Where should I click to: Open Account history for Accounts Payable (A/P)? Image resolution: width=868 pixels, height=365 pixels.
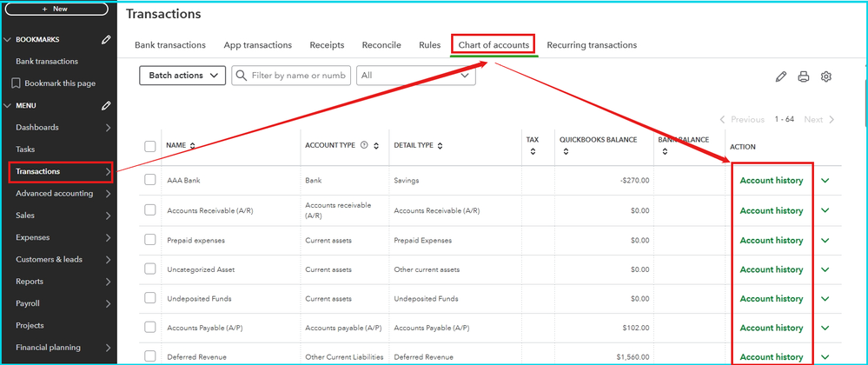coord(772,328)
